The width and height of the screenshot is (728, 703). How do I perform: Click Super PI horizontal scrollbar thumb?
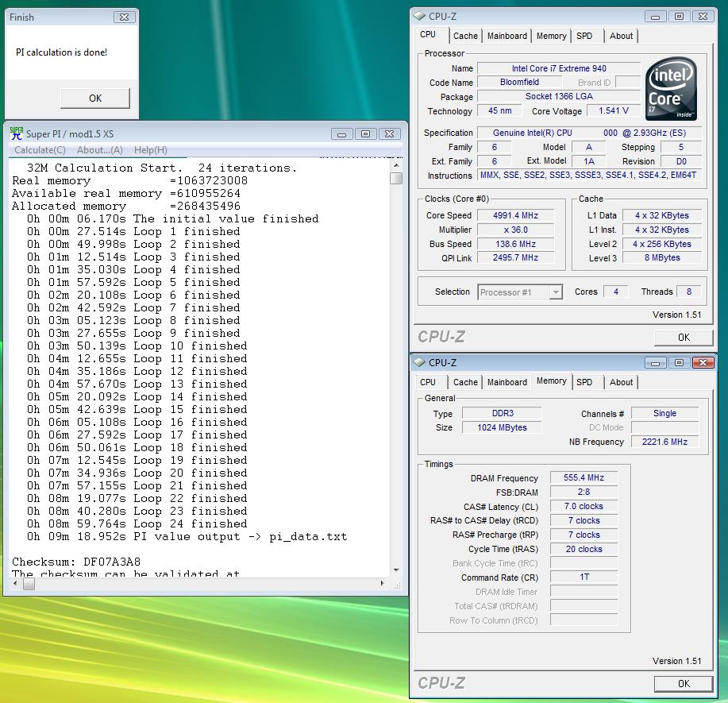pos(29,584)
